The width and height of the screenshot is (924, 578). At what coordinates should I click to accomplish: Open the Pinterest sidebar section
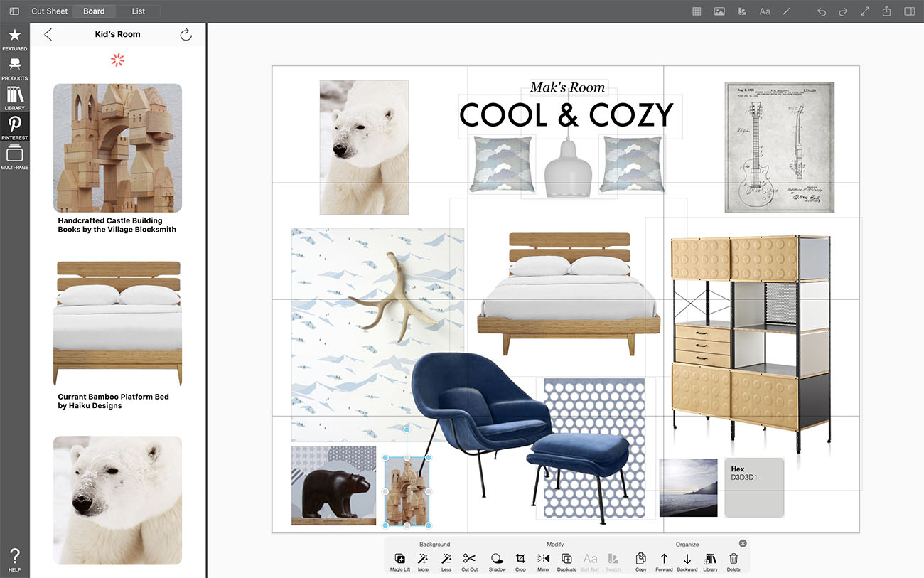tap(14, 128)
